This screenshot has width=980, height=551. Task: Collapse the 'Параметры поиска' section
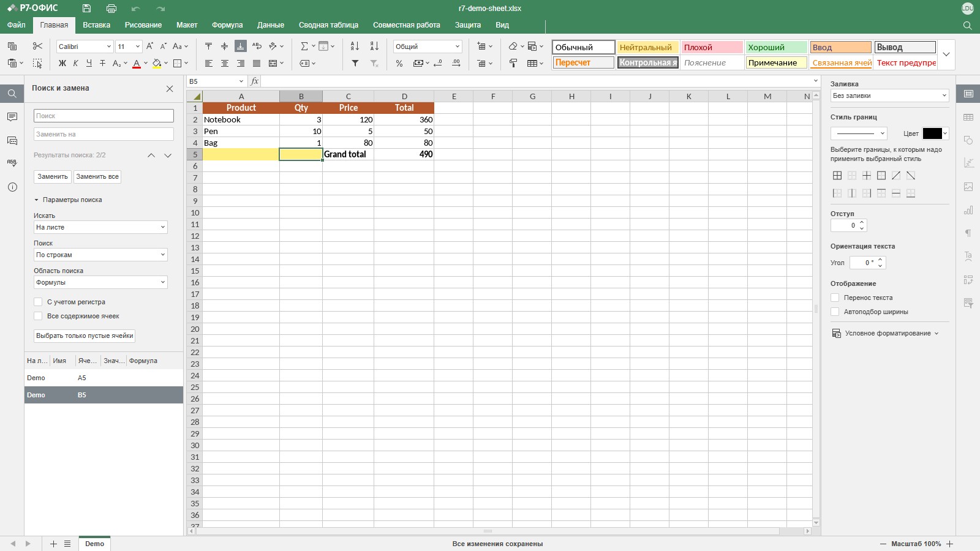point(68,200)
